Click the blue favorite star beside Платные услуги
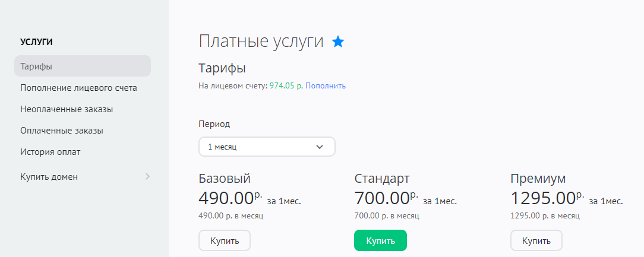This screenshot has width=644, height=257. tap(338, 42)
